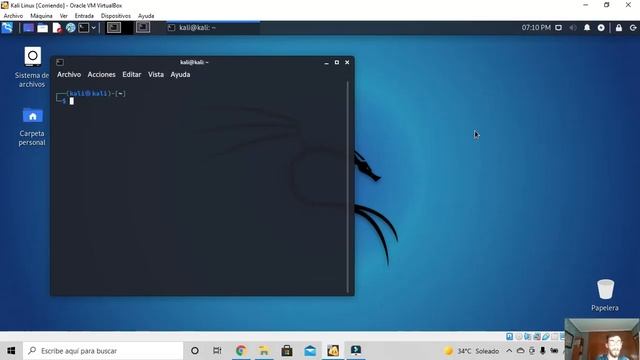The image size is (640, 360).
Task: Open the notifications bell icon
Action: pyautogui.click(x=587, y=28)
